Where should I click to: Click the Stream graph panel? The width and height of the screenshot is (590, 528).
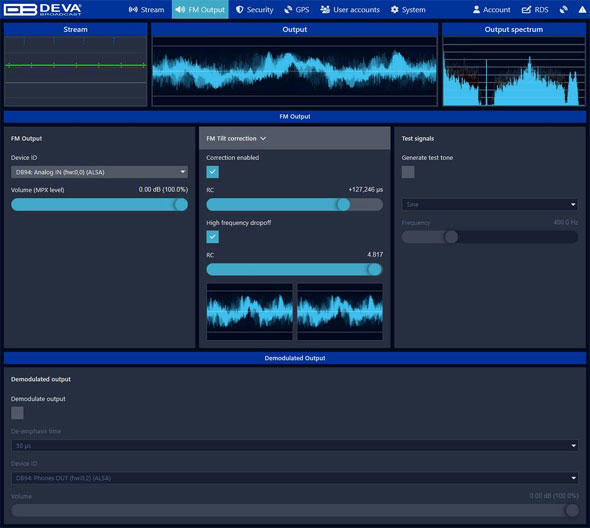point(75,71)
